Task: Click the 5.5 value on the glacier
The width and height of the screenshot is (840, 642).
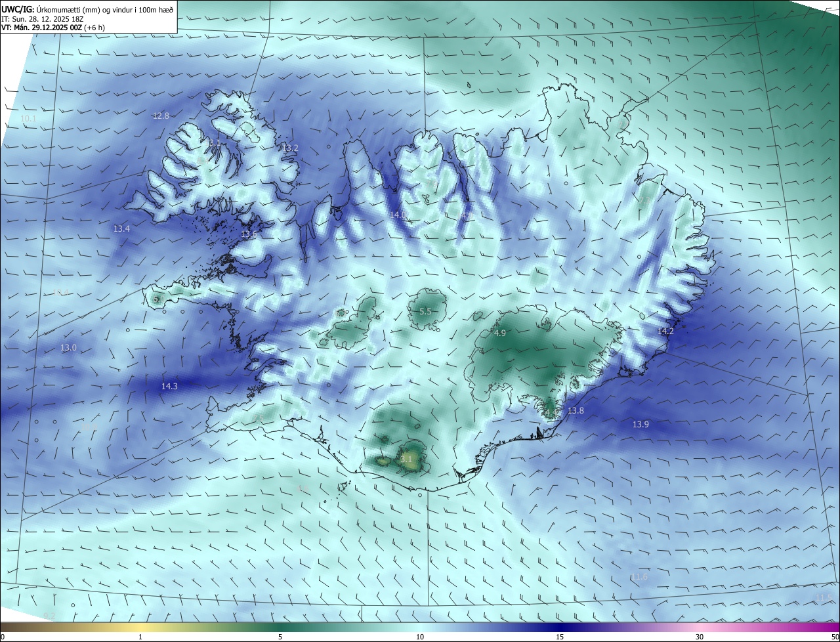Action: tap(425, 312)
